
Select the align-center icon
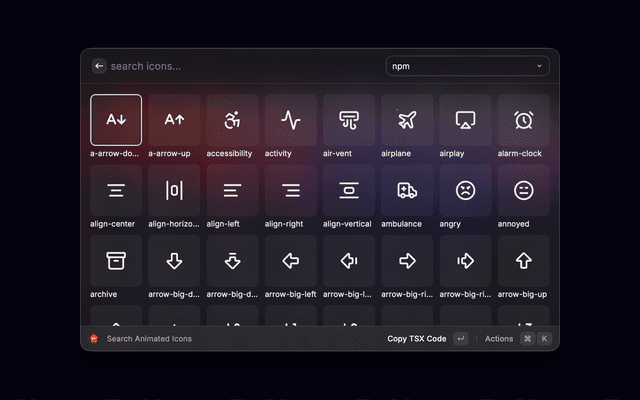[116, 190]
